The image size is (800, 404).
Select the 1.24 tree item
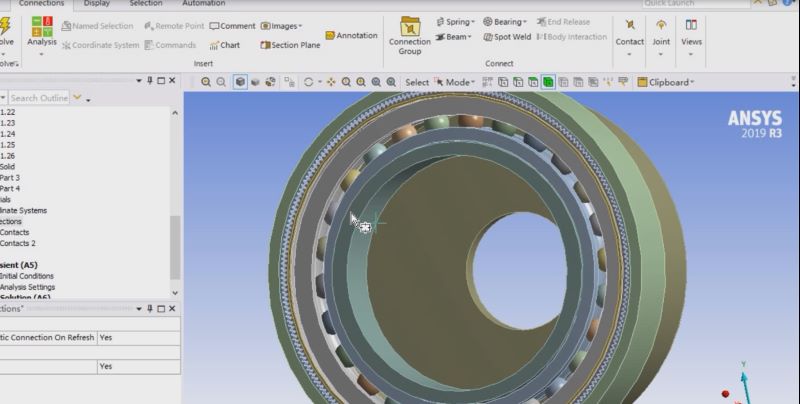pos(8,134)
